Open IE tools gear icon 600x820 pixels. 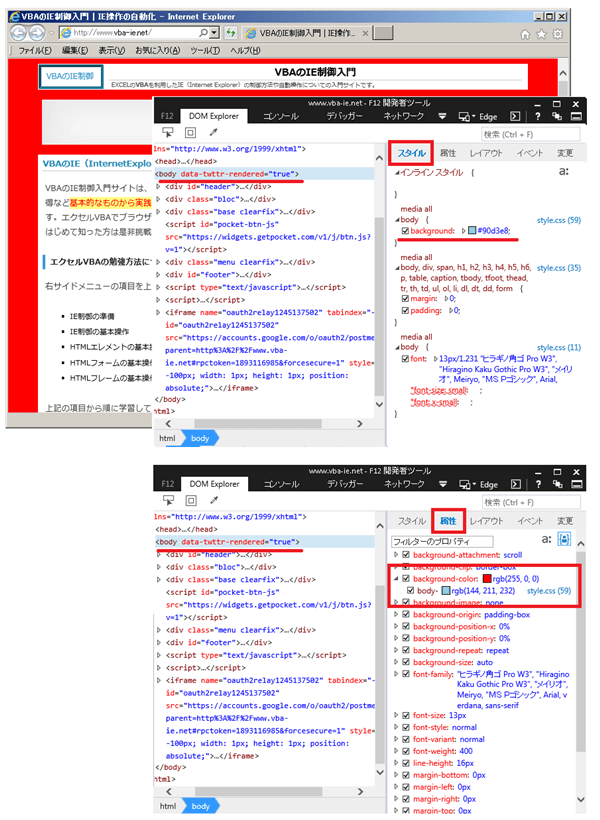(558, 34)
